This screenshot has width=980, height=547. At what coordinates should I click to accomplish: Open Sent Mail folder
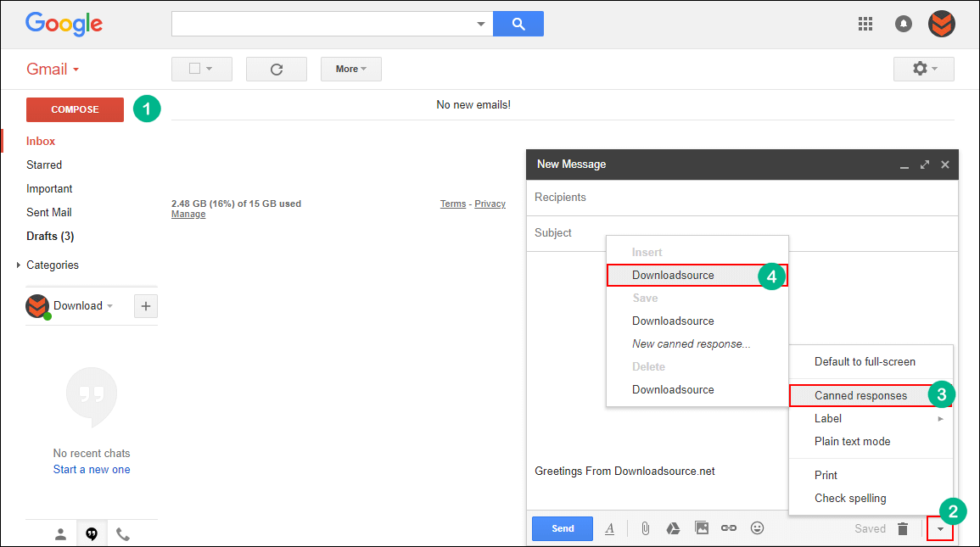(48, 212)
